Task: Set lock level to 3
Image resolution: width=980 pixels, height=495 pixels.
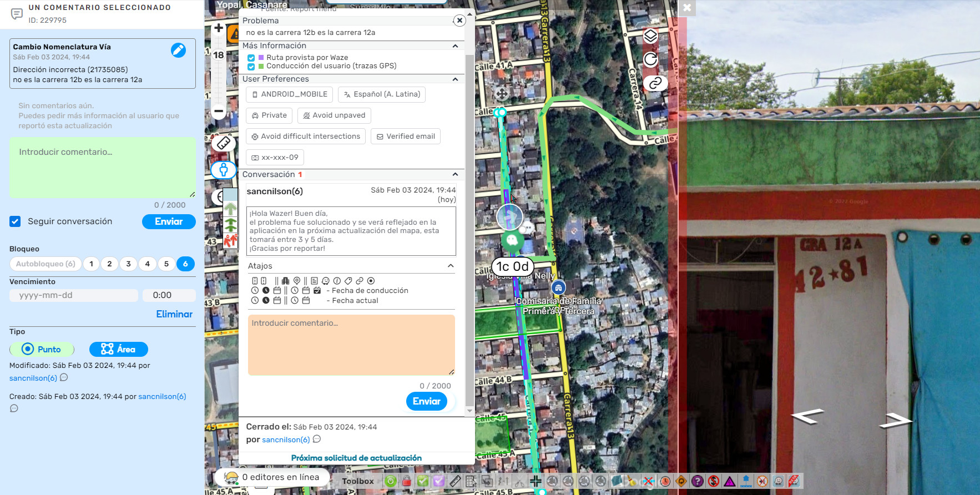Action: (129, 264)
